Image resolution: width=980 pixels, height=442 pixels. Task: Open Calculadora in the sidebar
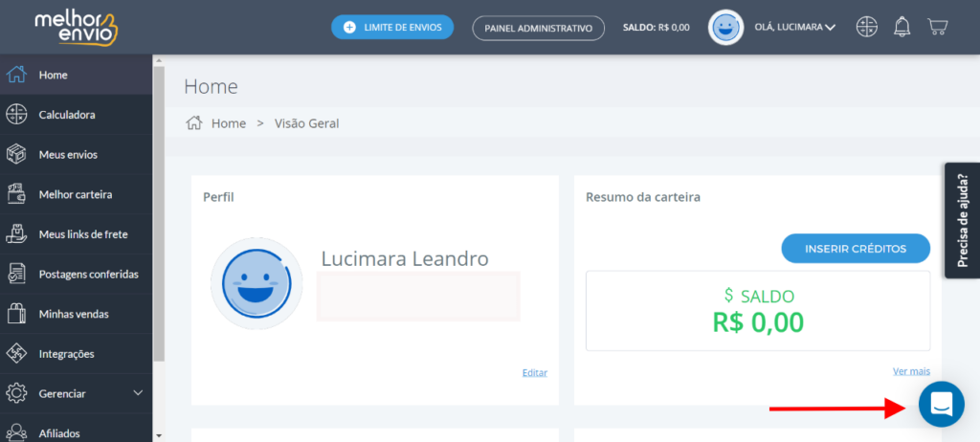77,115
